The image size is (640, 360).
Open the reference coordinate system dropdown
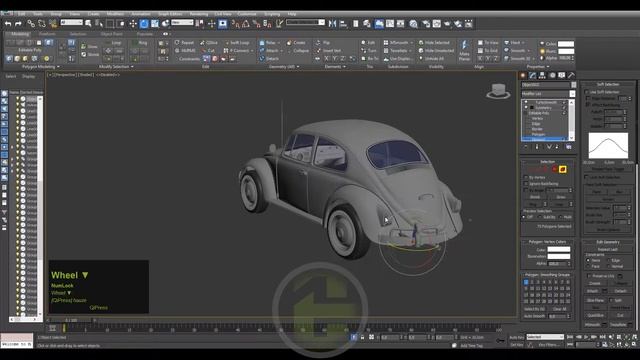coord(182,22)
